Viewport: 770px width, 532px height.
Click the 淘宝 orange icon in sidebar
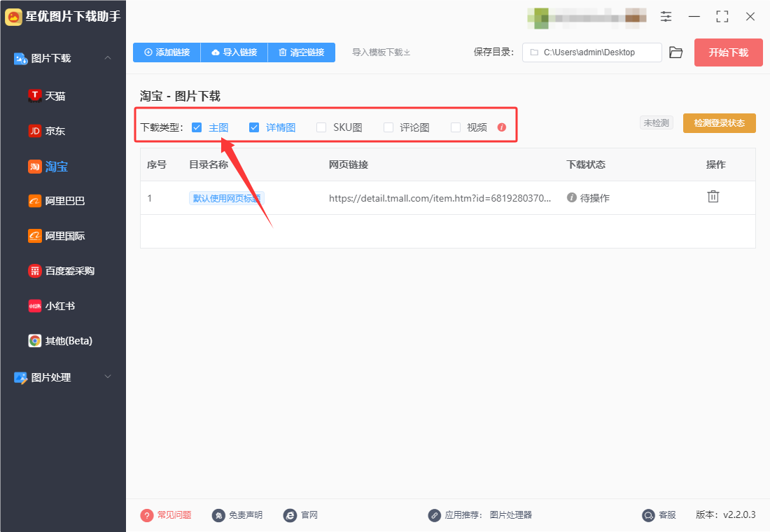coord(34,167)
